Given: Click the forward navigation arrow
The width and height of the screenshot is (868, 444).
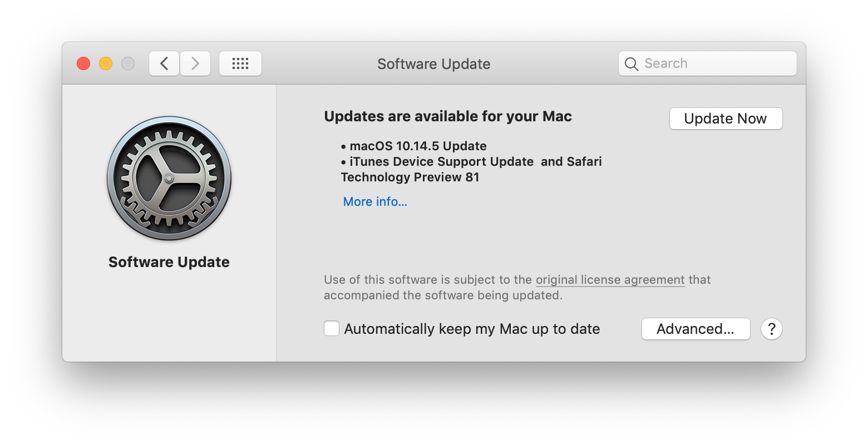Looking at the screenshot, I should click(195, 63).
